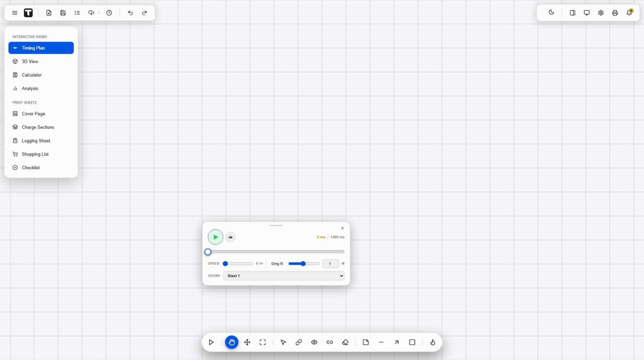Toggle the side panel layout
644x360 pixels.
[x=573, y=13]
